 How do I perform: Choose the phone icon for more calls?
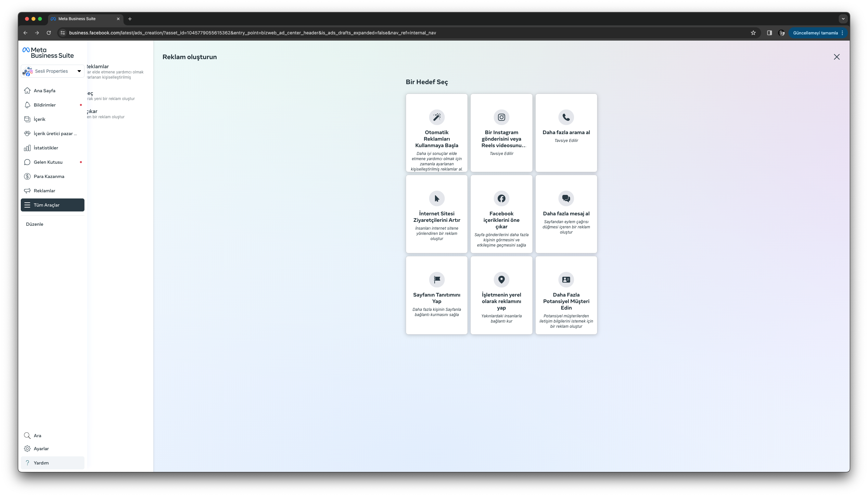tap(566, 117)
